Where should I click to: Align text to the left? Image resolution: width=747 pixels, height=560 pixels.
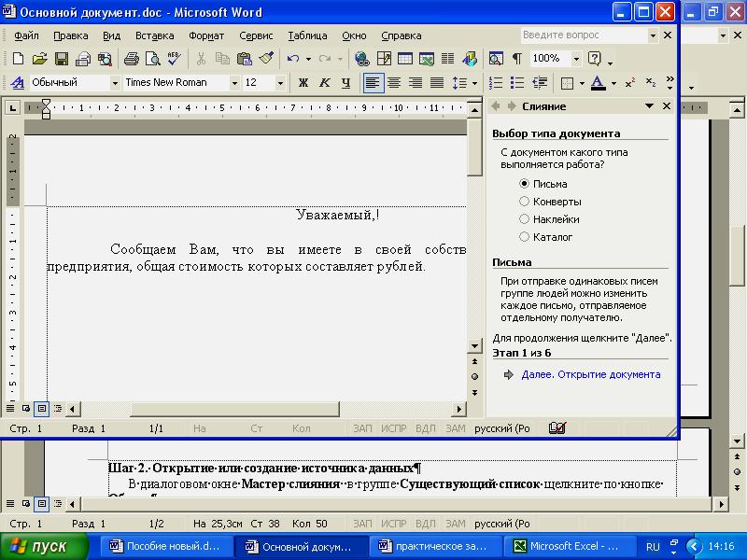click(x=373, y=83)
